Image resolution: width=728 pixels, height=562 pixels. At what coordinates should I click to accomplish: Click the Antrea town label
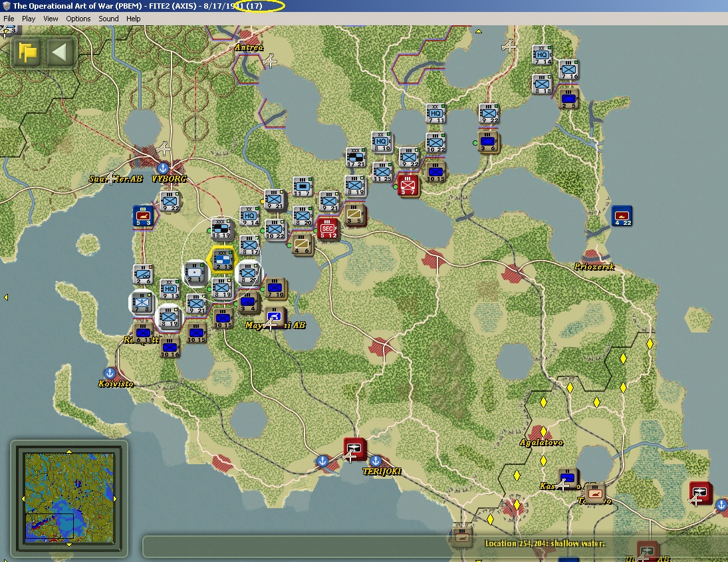[x=249, y=47]
